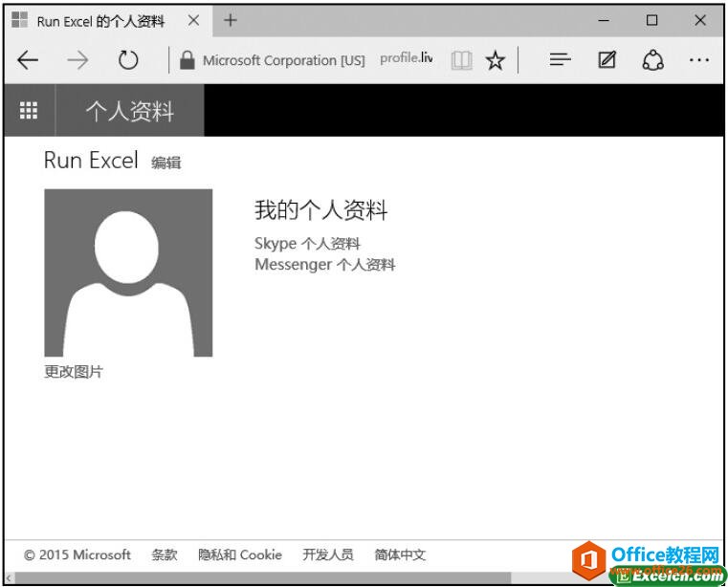Click the Share icon in the toolbar

click(652, 60)
